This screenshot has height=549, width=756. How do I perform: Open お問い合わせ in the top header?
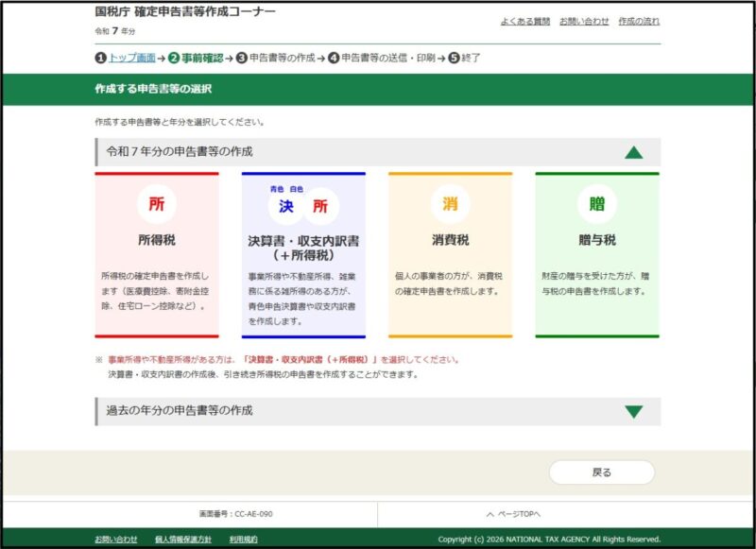coord(583,21)
